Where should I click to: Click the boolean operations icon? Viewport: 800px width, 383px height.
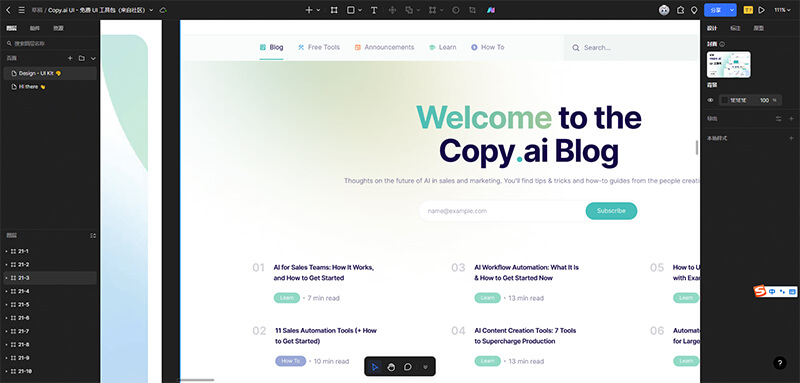click(x=409, y=10)
